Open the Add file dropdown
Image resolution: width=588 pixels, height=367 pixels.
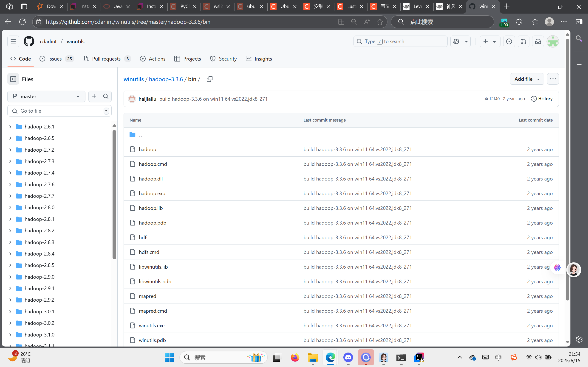[x=527, y=79]
